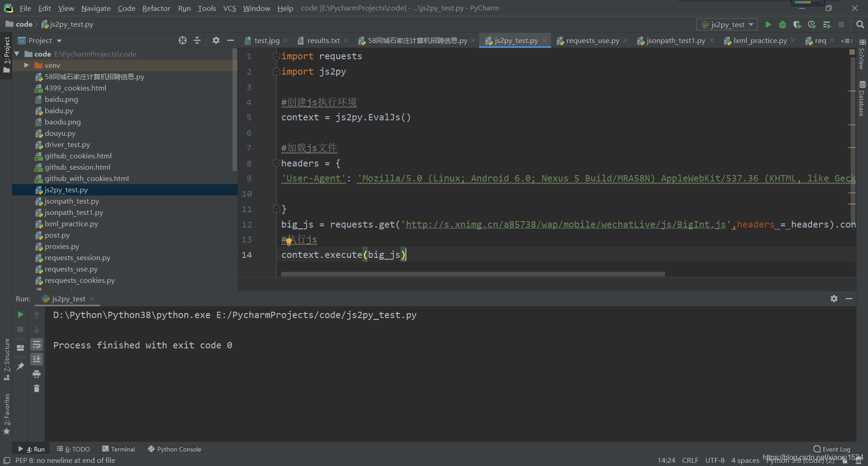The width and height of the screenshot is (868, 466).
Task: Switch to the requests_use.py tab
Action: pos(592,40)
